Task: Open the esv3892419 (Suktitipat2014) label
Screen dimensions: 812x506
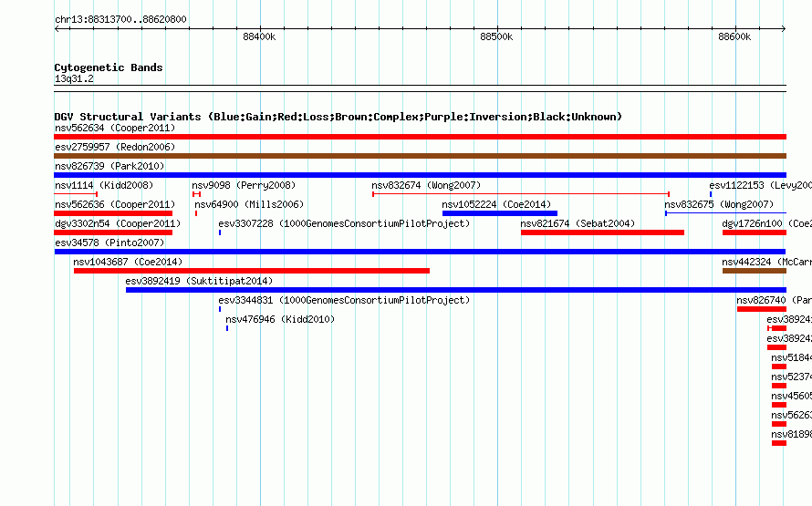Action: pyautogui.click(x=199, y=281)
